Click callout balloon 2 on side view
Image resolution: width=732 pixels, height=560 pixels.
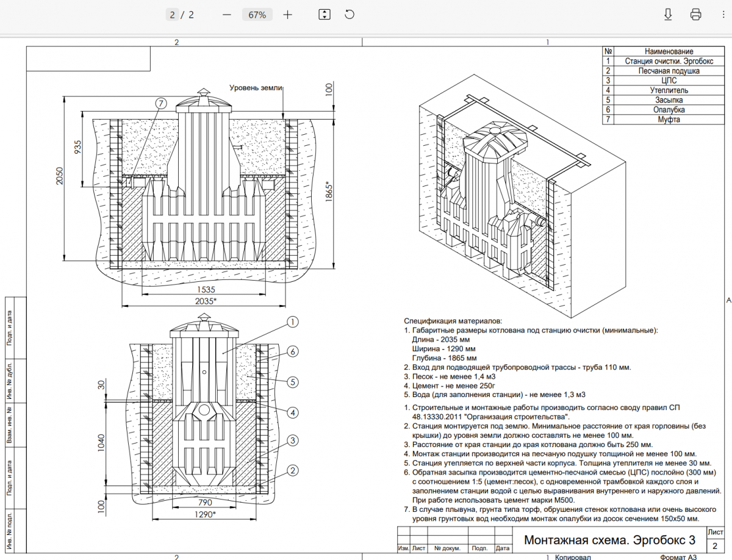(293, 470)
